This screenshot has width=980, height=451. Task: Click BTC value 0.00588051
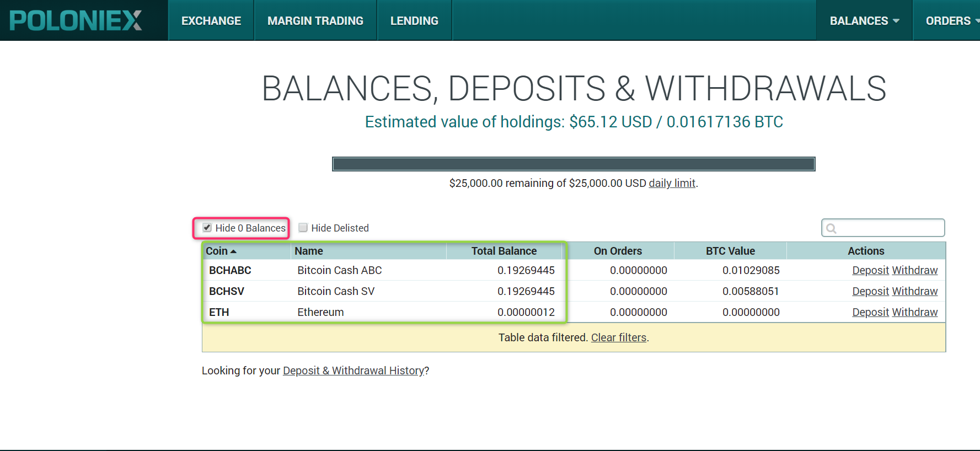pos(751,291)
